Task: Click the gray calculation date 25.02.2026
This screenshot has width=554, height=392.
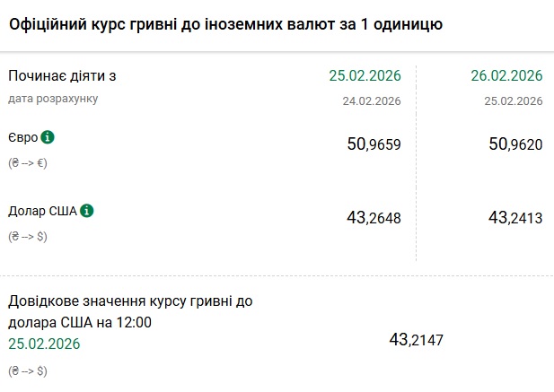Action: (x=514, y=100)
